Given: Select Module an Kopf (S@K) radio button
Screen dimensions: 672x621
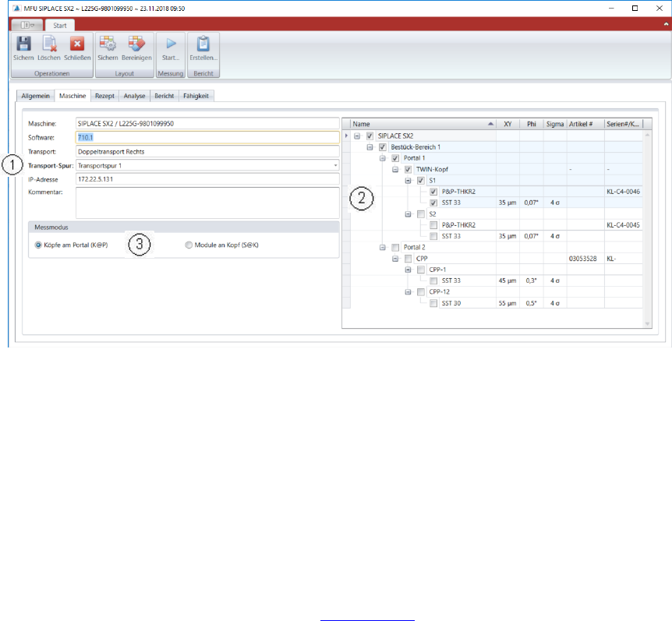Looking at the screenshot, I should (x=189, y=245).
